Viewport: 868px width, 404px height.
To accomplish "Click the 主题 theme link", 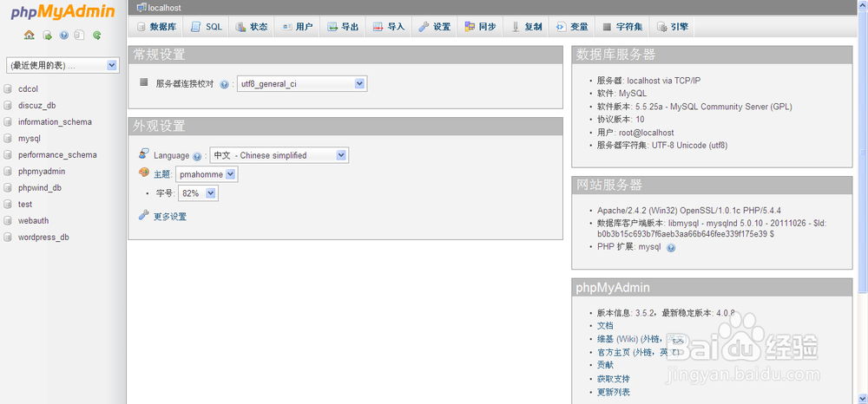I will click(x=161, y=174).
